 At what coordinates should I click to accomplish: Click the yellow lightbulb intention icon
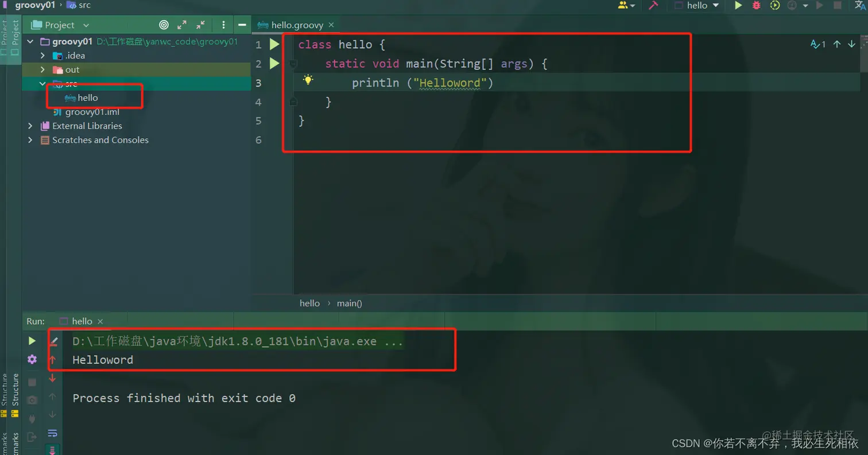308,80
